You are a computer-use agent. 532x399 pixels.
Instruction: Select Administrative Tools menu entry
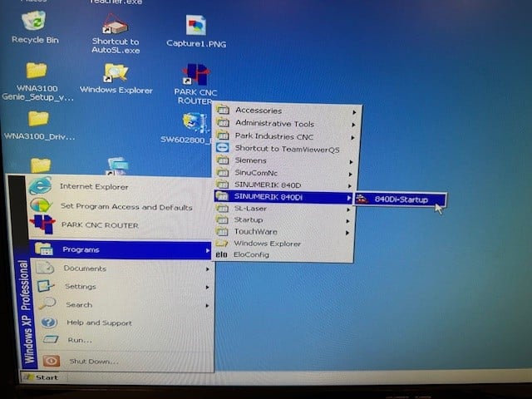pyautogui.click(x=286, y=124)
